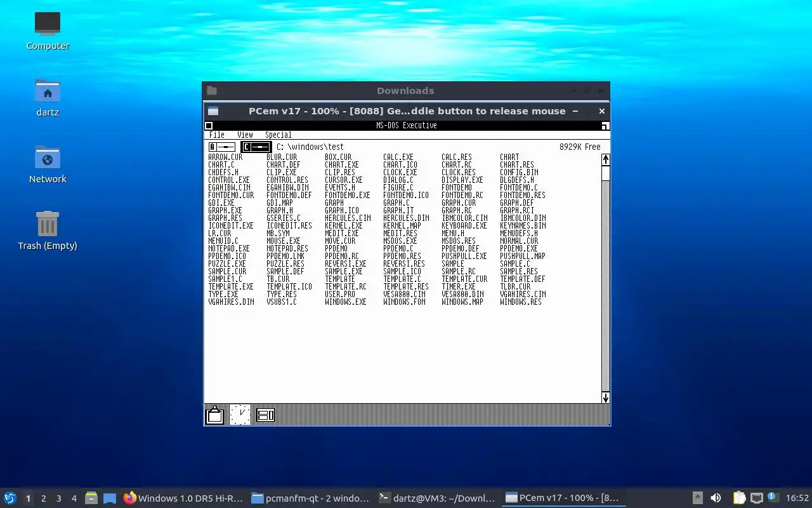
Task: Select file VGAHIRES.DIN in the list
Action: coord(231,302)
